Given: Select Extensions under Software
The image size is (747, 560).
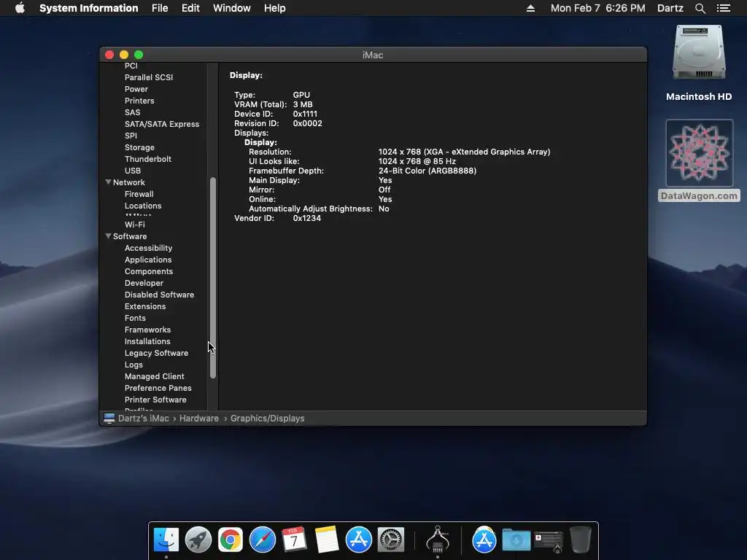Looking at the screenshot, I should (x=145, y=306).
